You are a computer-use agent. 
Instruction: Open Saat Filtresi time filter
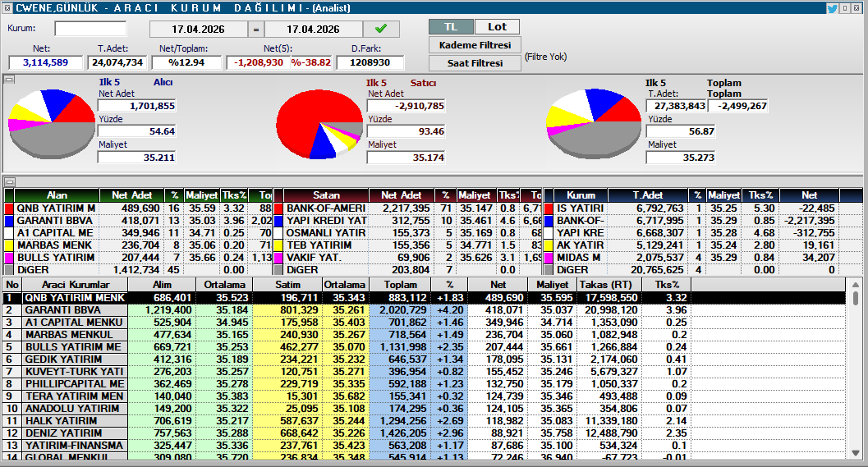pyautogui.click(x=475, y=63)
